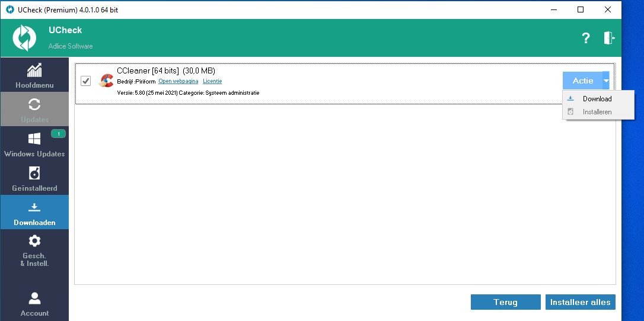Click the Actie button

pyautogui.click(x=582, y=81)
